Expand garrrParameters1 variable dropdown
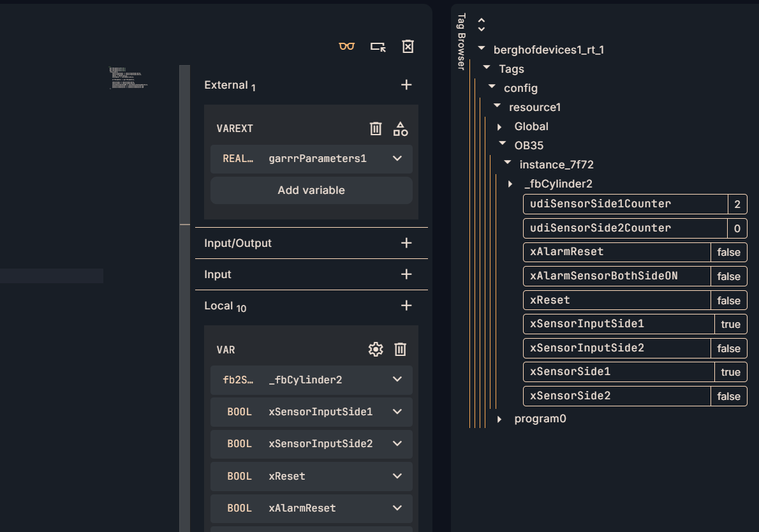Viewport: 759px width, 532px height. point(397,159)
